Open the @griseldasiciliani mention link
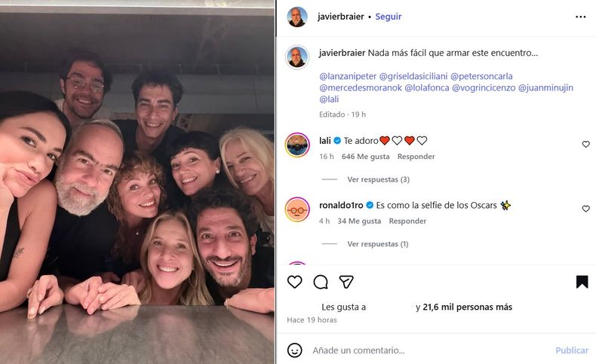This screenshot has height=364, width=596. click(413, 76)
